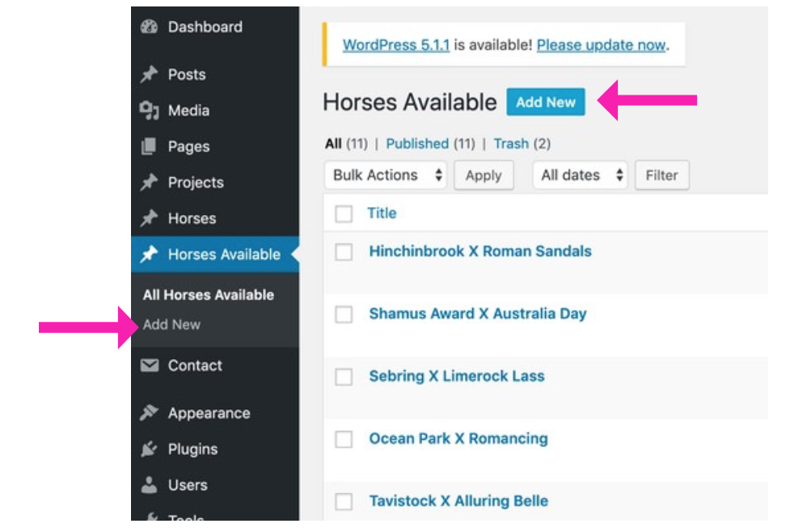The image size is (807, 532).
Task: Click the Posts pushpin icon
Action: point(149,74)
